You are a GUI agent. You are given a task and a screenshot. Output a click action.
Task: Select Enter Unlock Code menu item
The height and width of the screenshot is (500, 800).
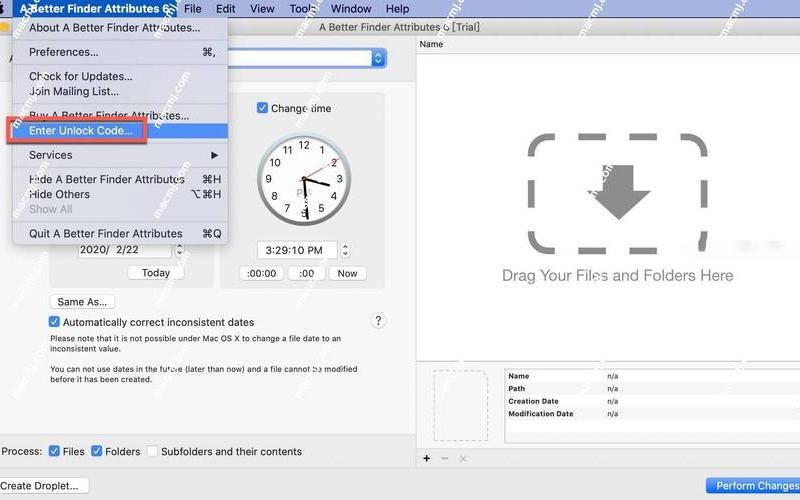coord(80,131)
